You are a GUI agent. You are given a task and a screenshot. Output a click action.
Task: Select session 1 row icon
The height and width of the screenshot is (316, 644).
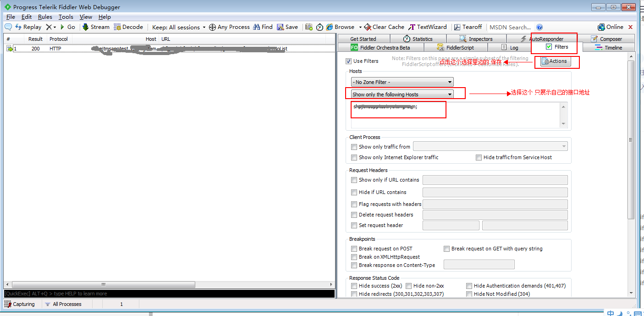pos(10,49)
